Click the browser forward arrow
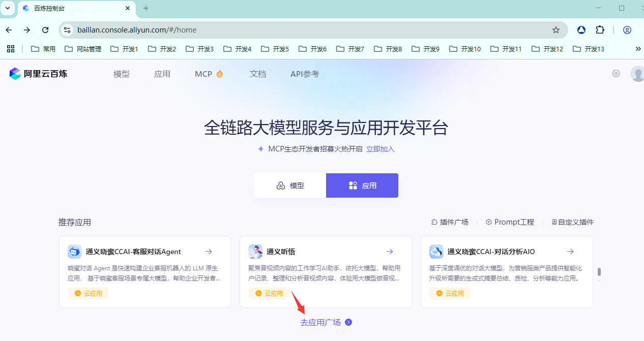This screenshot has width=644, height=341. [27, 30]
